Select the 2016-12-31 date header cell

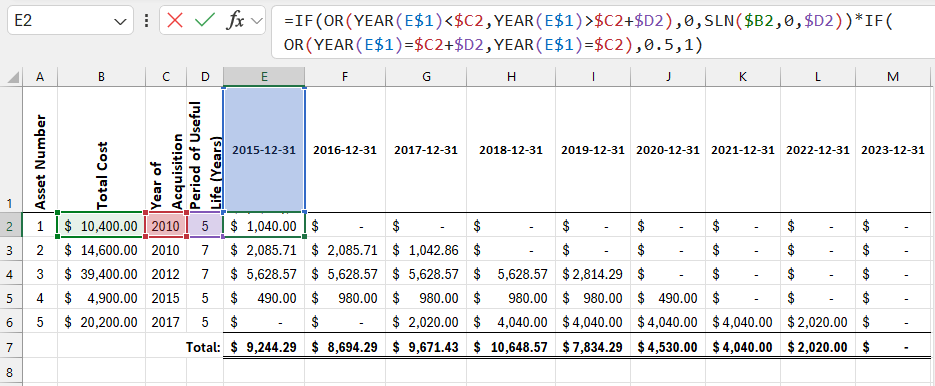click(345, 149)
